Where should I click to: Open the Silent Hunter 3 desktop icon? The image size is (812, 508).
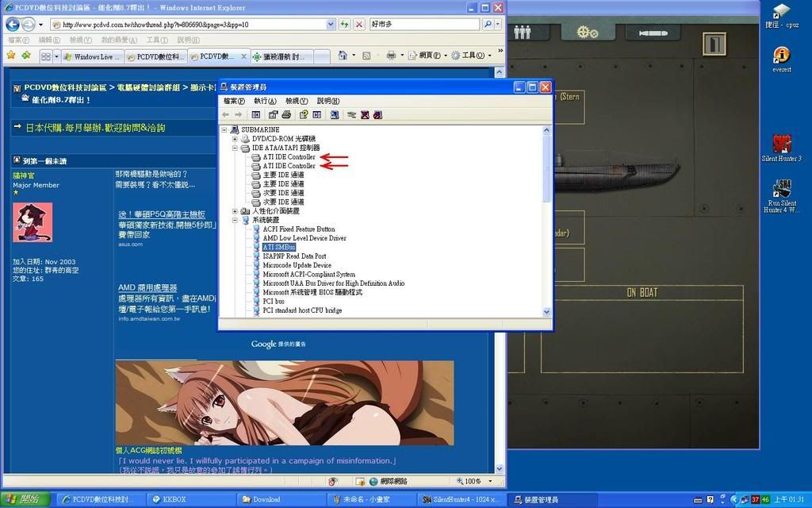tap(781, 148)
